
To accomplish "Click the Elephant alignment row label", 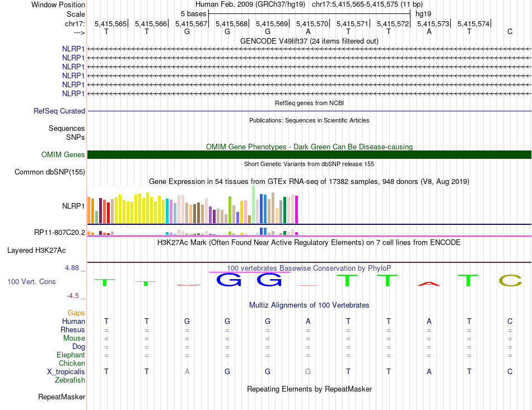I will coord(71,355).
